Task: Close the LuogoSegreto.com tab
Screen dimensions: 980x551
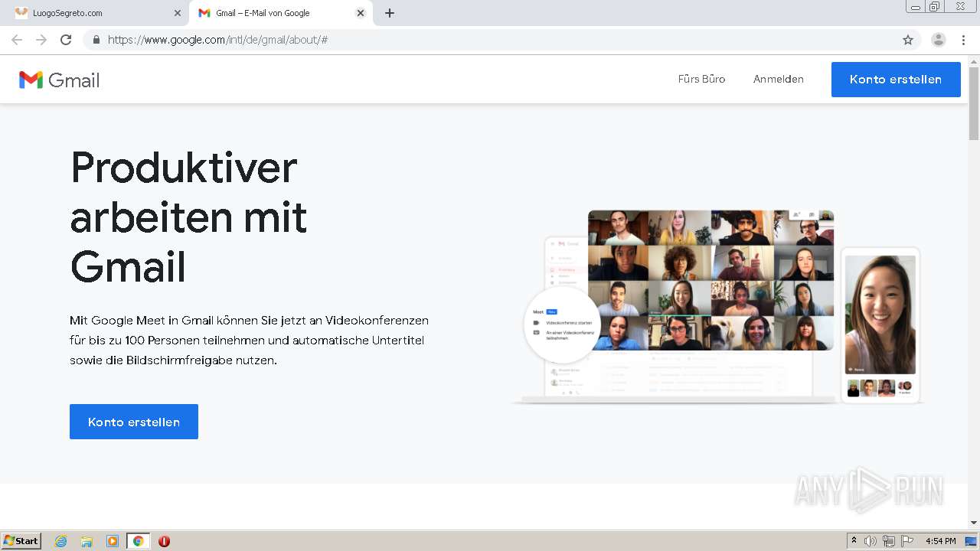Action: click(178, 13)
